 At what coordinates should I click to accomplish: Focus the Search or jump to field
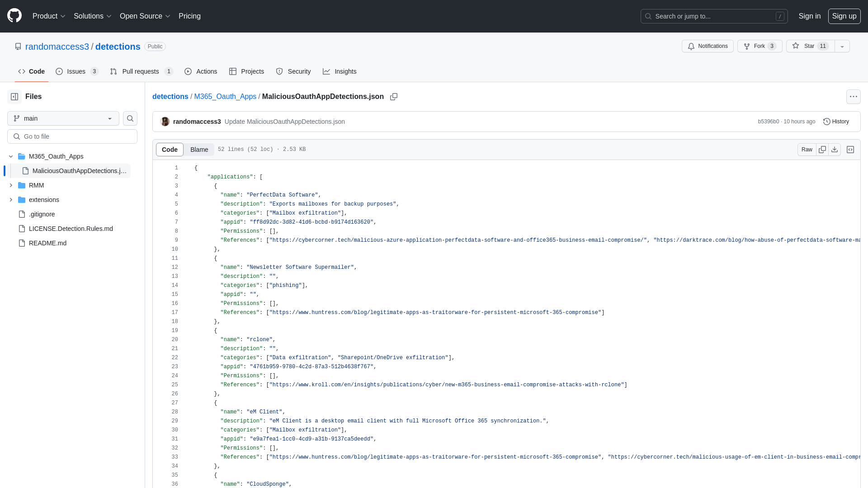[x=714, y=16]
